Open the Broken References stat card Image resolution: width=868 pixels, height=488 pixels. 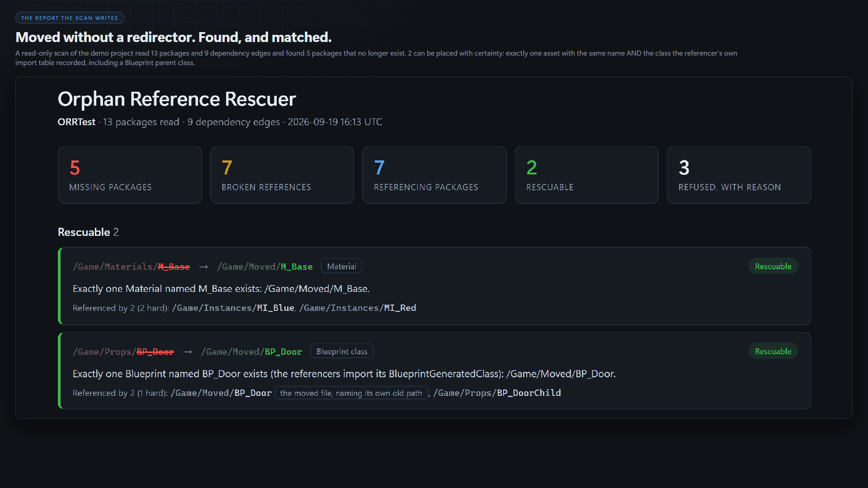(x=282, y=175)
